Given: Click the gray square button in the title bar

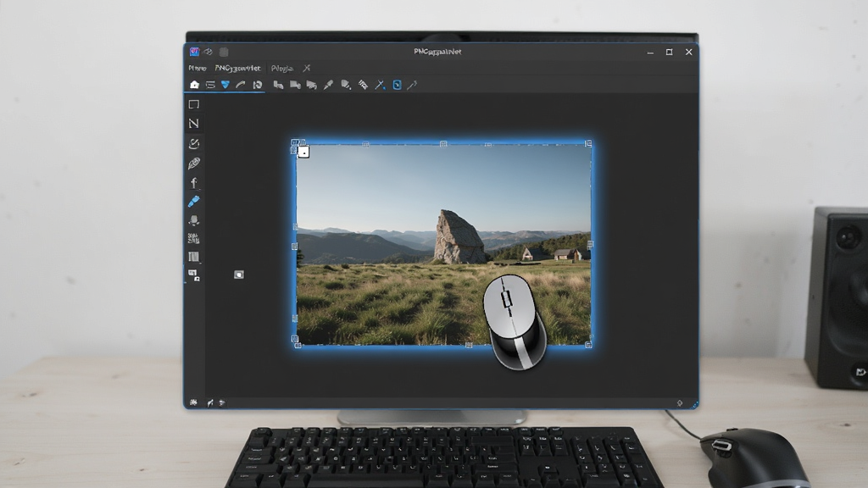Looking at the screenshot, I should (224, 52).
